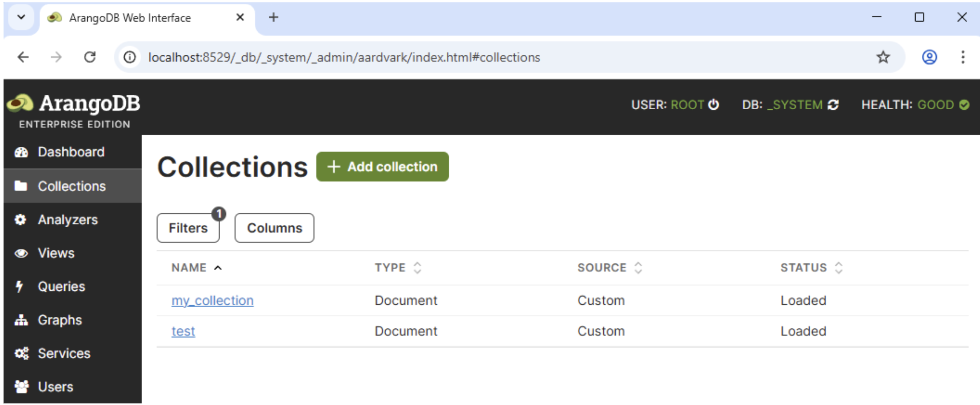
Task: Select the Queries lightning bolt icon
Action: [21, 286]
